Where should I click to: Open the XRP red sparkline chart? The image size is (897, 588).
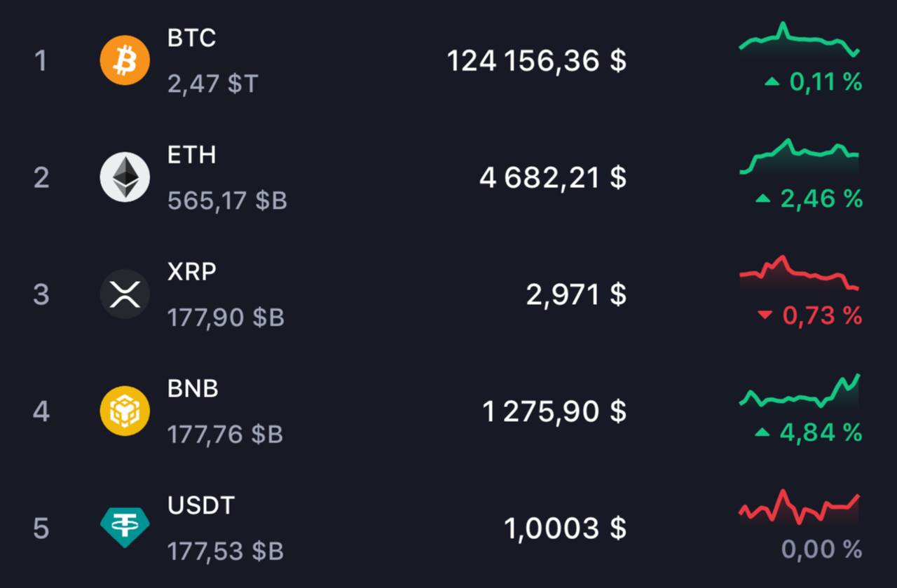pos(799,275)
